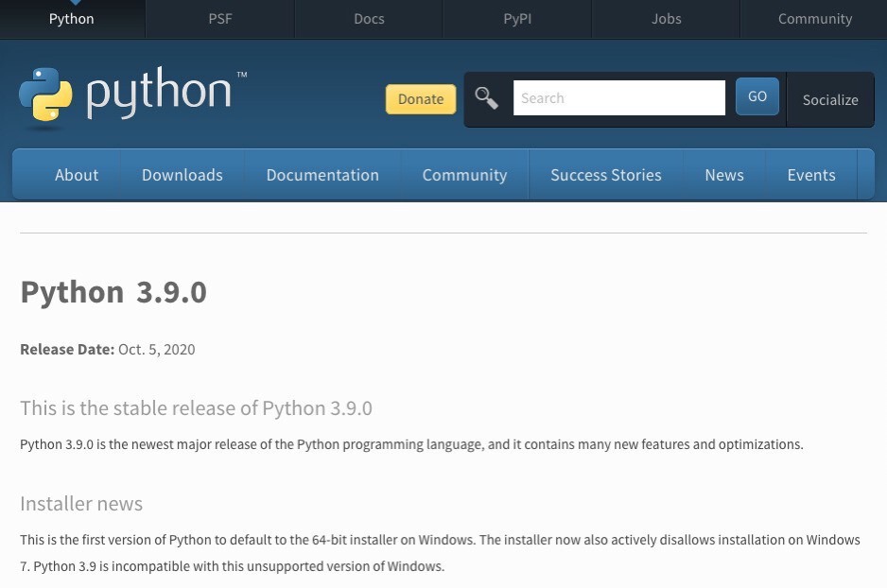Switch to the PyPI top tab

[x=517, y=19]
